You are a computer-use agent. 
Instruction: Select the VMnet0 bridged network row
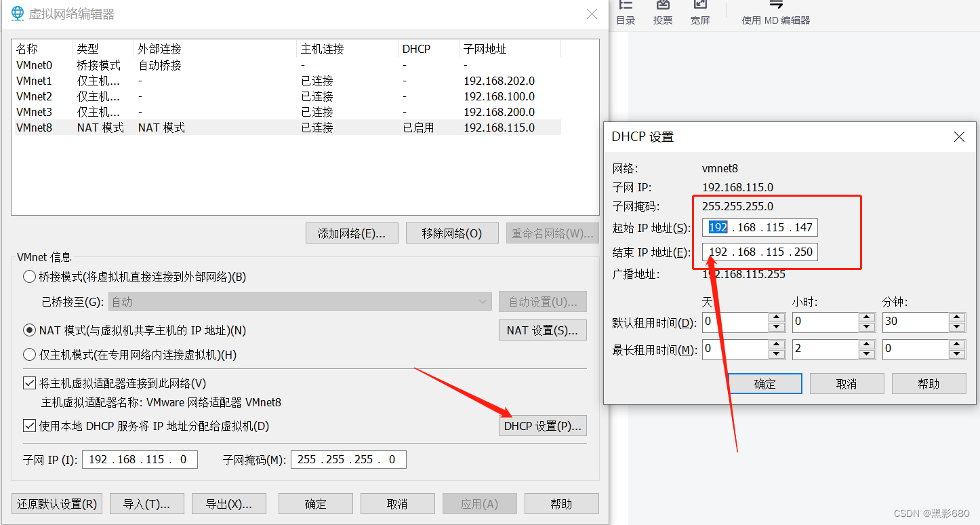pos(35,64)
